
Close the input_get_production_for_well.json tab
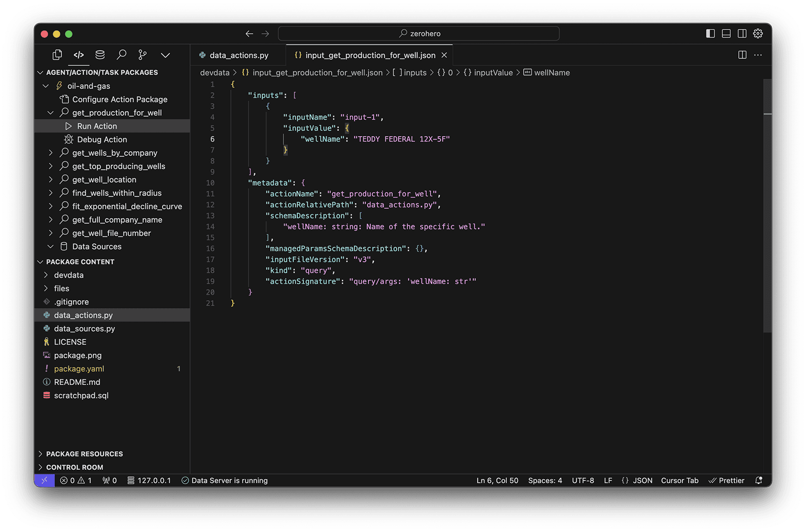(444, 55)
